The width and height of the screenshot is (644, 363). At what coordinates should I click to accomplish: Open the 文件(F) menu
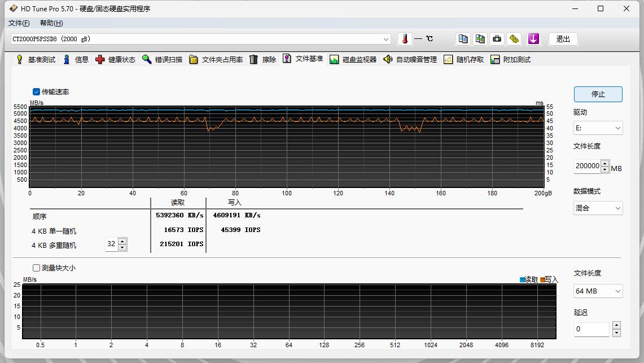coord(19,23)
